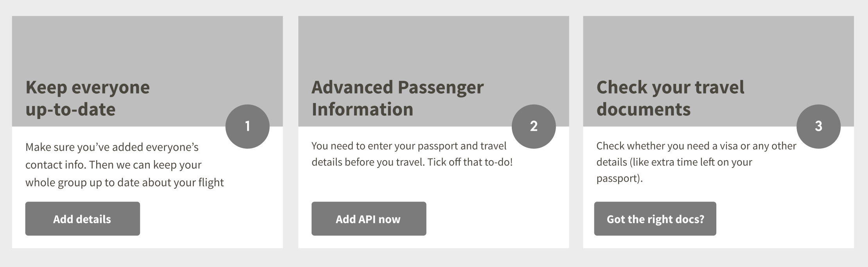Click the step 1 circle badge
The width and height of the screenshot is (868, 267).
[247, 126]
